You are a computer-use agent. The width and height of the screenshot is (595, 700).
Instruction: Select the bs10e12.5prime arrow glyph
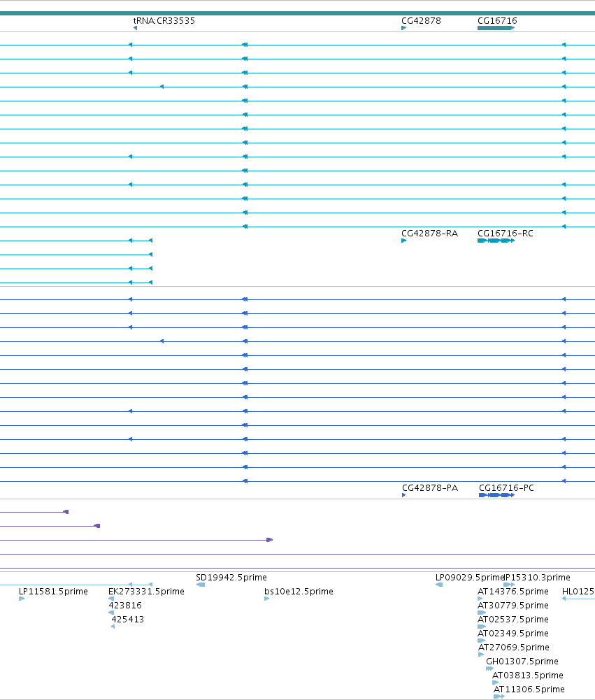266,599
